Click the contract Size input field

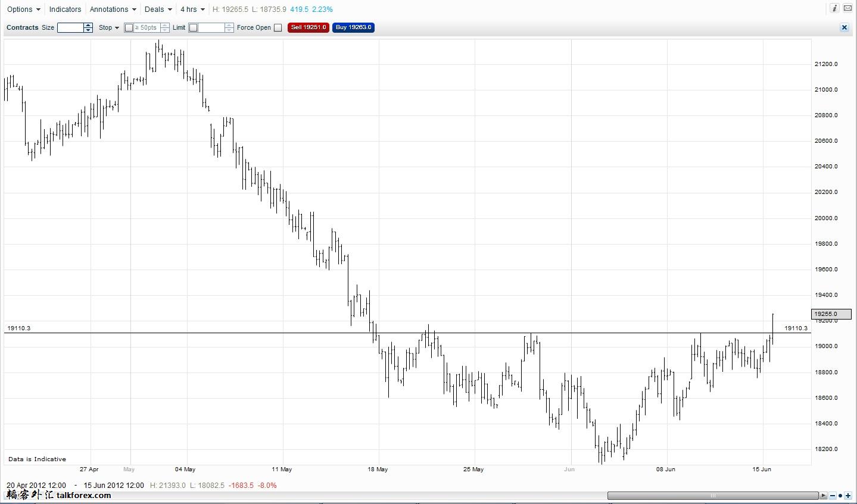70,27
